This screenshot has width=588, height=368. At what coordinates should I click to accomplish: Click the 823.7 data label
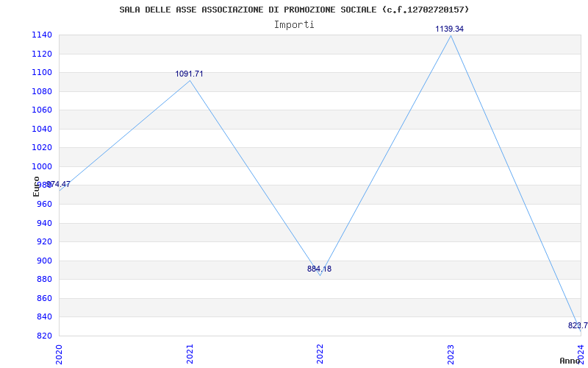point(578,325)
